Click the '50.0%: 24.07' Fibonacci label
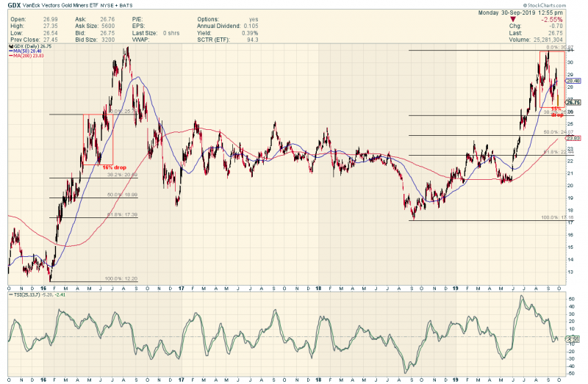Viewport: 588px width, 384px height. (559, 132)
